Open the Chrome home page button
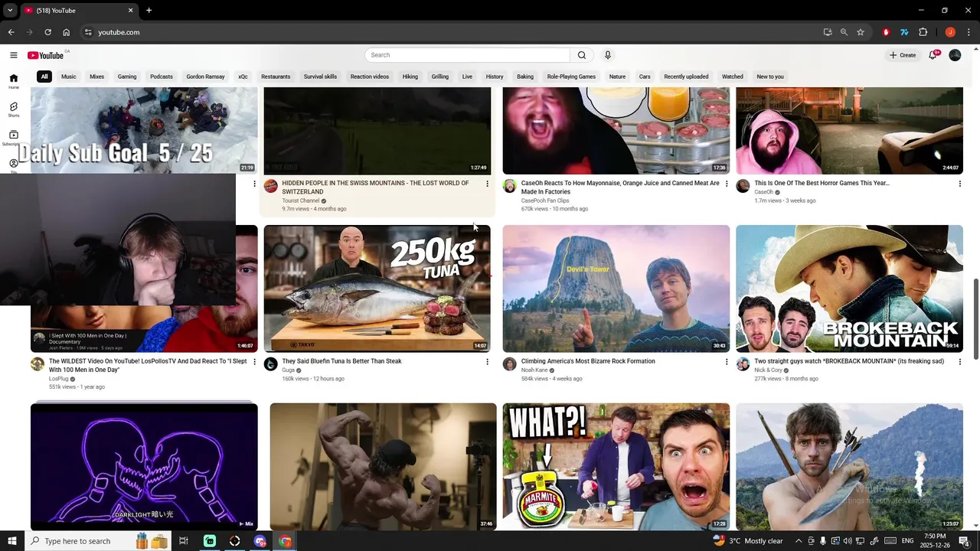Image resolution: width=980 pixels, height=551 pixels. click(x=67, y=32)
